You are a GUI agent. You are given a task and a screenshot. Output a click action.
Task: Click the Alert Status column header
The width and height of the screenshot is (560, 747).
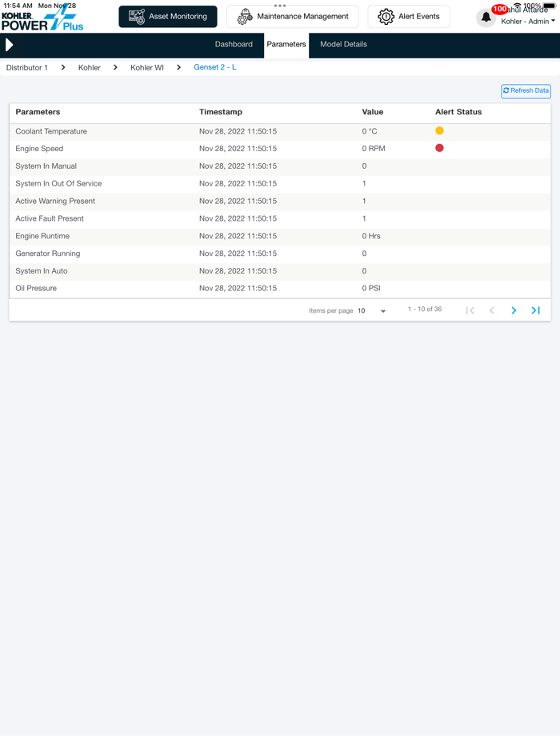[458, 112]
